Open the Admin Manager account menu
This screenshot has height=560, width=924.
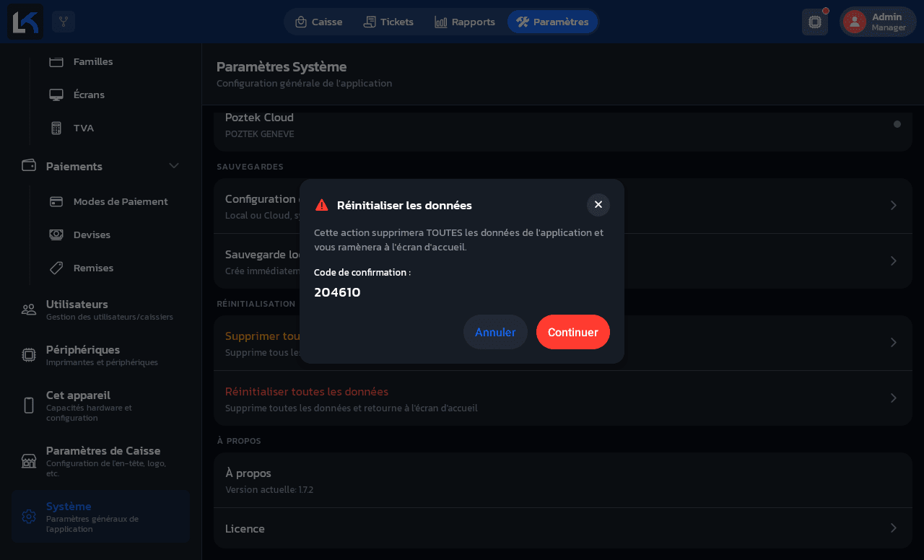click(878, 22)
